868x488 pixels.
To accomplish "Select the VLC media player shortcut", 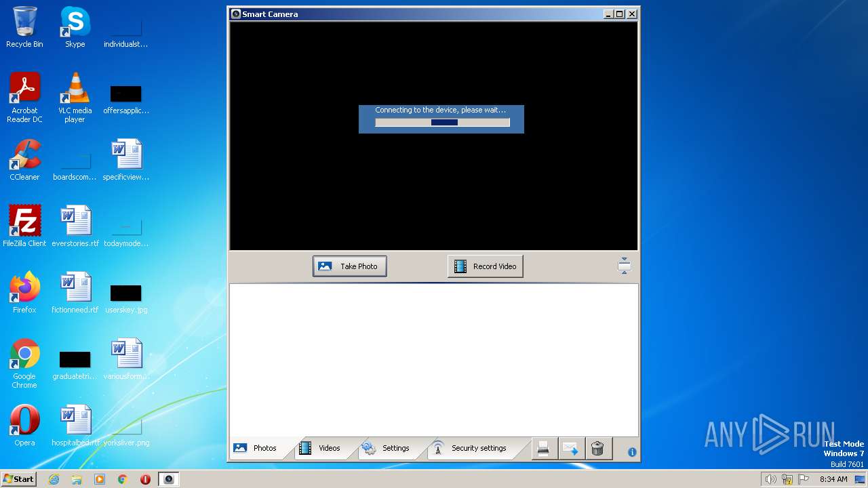I will 75,98.
